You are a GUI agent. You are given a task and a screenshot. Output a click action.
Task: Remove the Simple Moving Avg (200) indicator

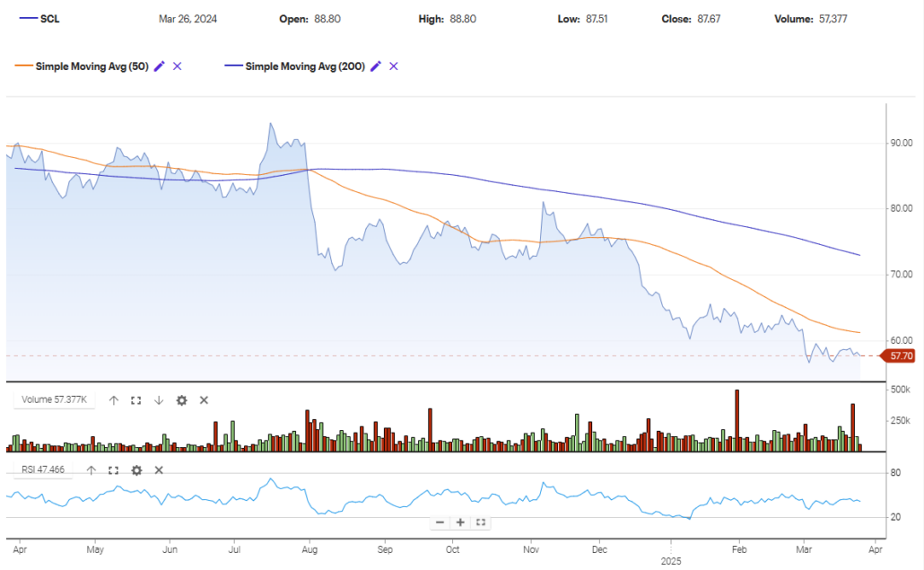point(394,66)
